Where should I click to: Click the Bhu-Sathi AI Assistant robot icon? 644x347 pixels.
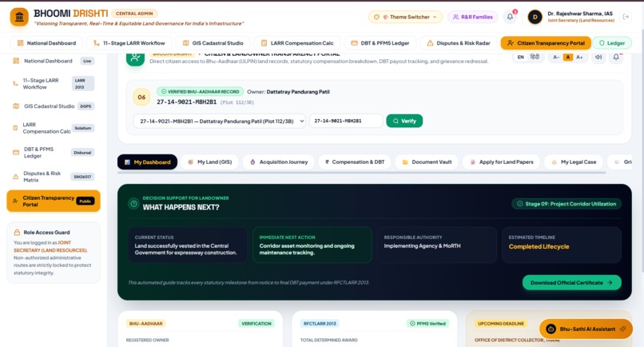click(551, 329)
